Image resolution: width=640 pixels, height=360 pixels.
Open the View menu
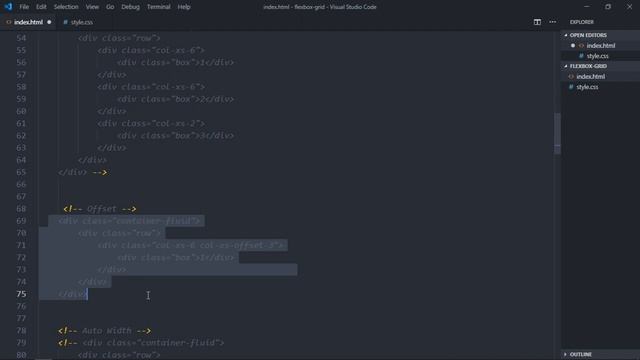pyautogui.click(x=92, y=7)
